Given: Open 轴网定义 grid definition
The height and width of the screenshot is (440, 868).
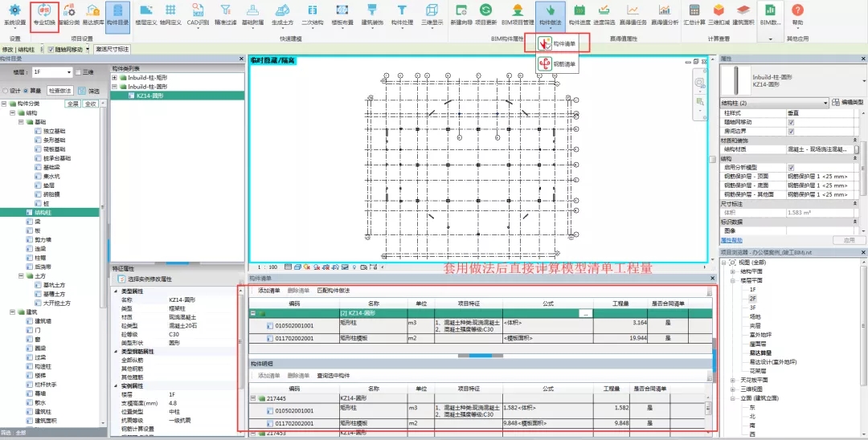Looking at the screenshot, I should click(x=170, y=15).
